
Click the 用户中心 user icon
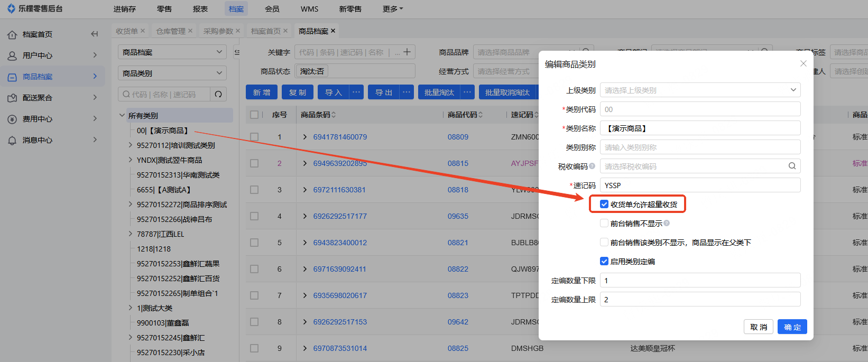[x=12, y=55]
